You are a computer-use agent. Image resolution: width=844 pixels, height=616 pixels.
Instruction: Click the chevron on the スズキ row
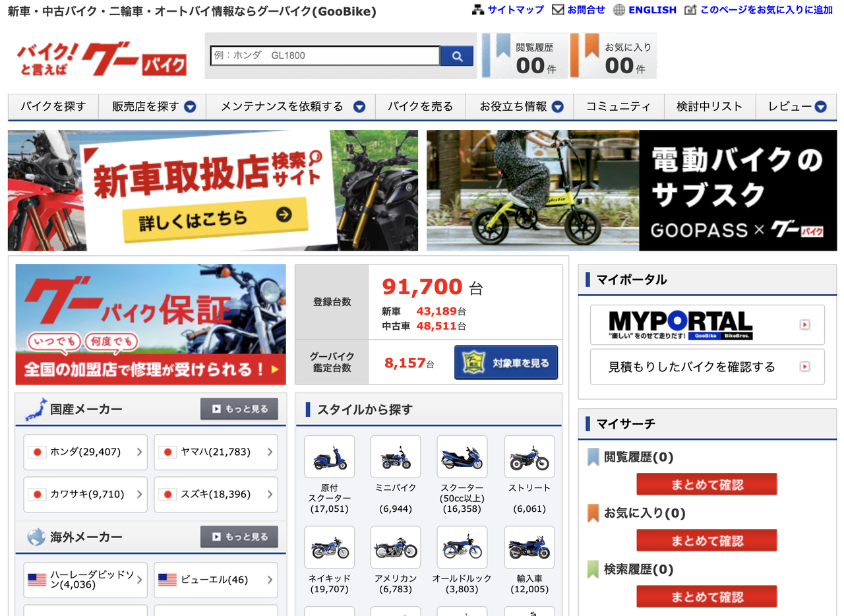[x=270, y=494]
